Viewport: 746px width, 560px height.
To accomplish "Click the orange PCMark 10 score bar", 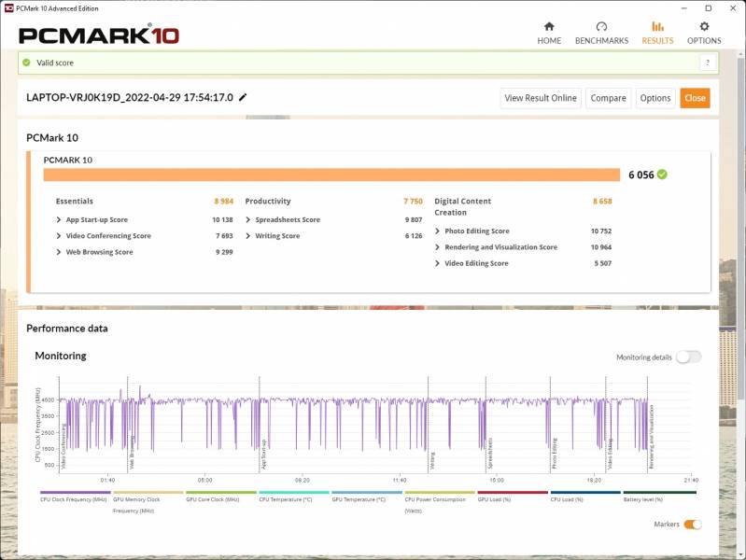I will click(331, 175).
